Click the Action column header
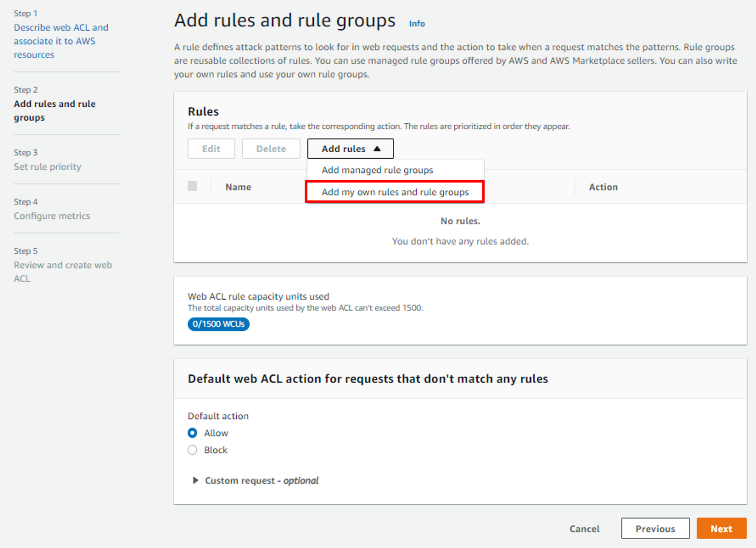The height and width of the screenshot is (548, 756). [x=603, y=187]
